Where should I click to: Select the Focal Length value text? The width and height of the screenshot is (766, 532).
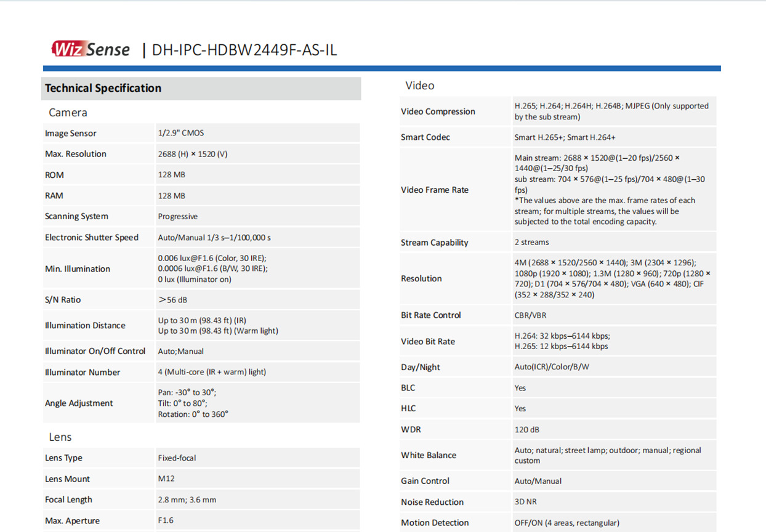[187, 500]
